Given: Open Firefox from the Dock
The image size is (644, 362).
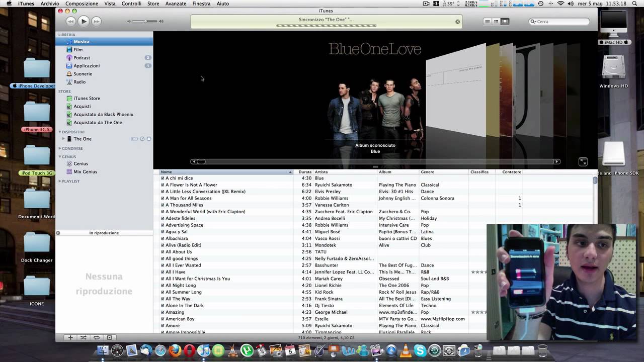Looking at the screenshot, I should coord(175,350).
